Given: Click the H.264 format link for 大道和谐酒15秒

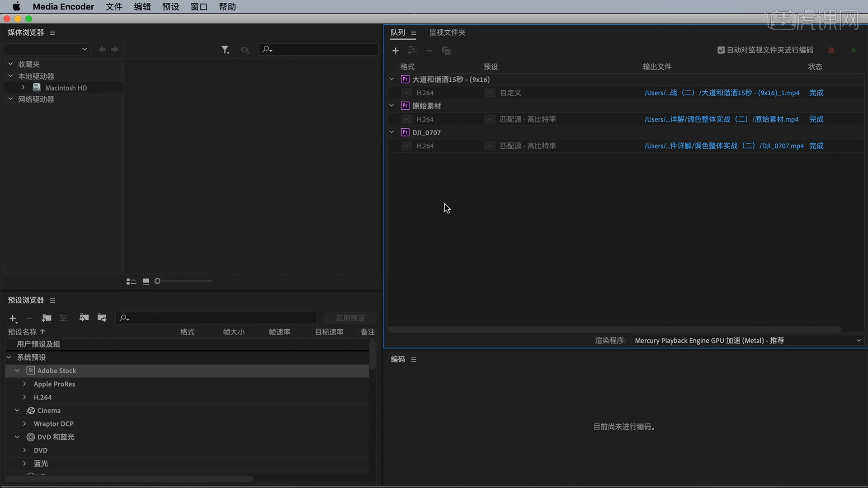Looking at the screenshot, I should click(425, 93).
